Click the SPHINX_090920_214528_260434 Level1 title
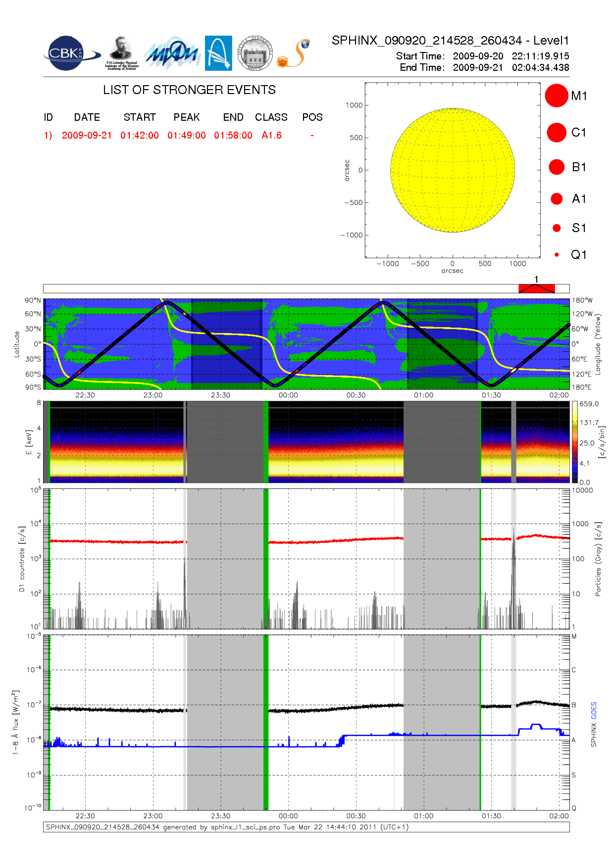Image resolution: width=614 pixels, height=868 pixels. [x=450, y=41]
